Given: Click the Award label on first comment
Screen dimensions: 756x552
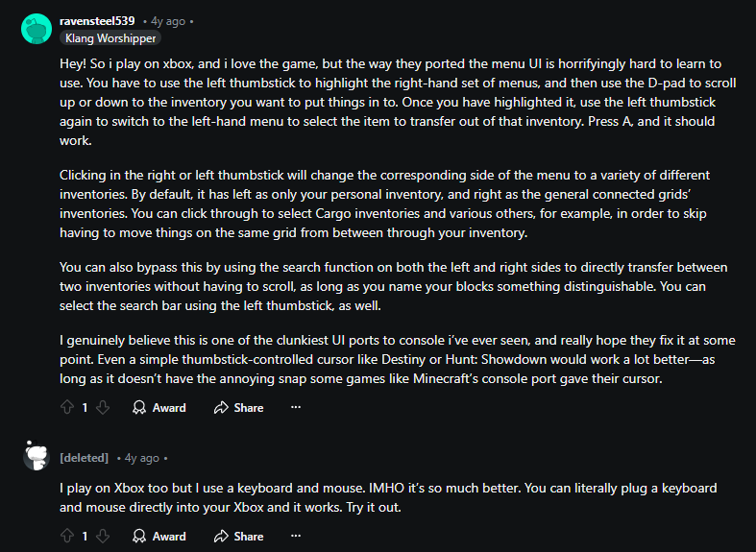Looking at the screenshot, I should click(x=169, y=408).
